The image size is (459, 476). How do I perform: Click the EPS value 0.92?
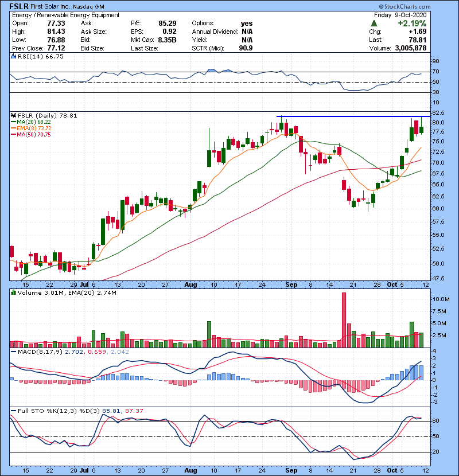click(x=169, y=32)
